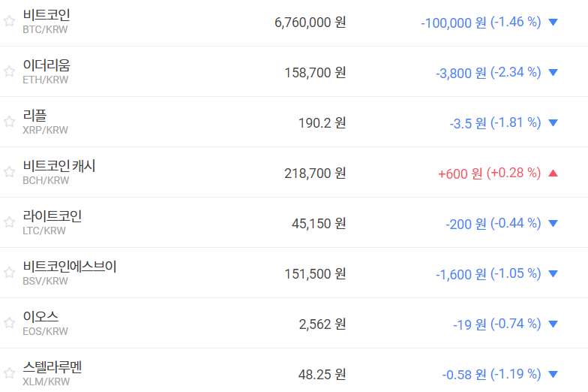This screenshot has width=588, height=392.
Task: Click the star beside Litecoin LTC/KRW
Action: tap(9, 222)
